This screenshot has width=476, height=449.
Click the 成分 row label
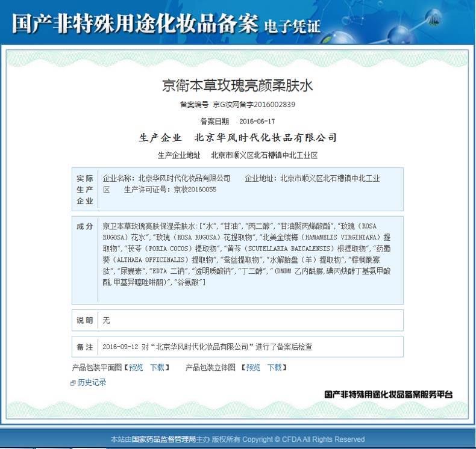point(85,226)
